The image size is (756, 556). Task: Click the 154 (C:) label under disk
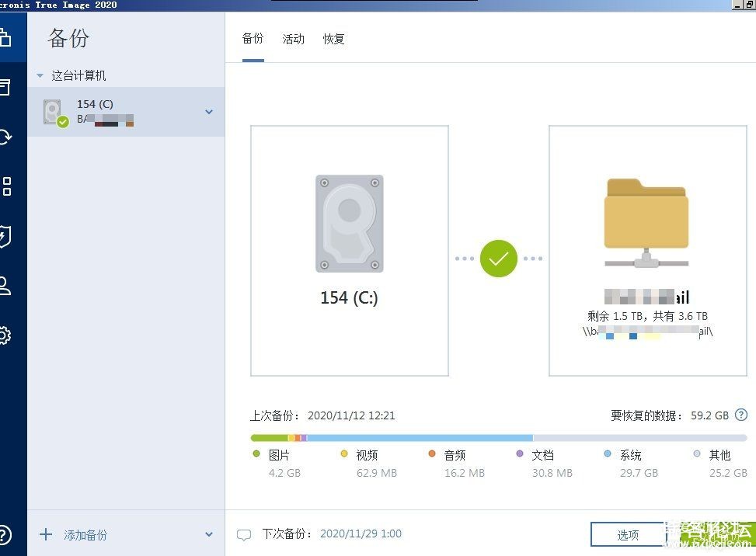(x=350, y=298)
